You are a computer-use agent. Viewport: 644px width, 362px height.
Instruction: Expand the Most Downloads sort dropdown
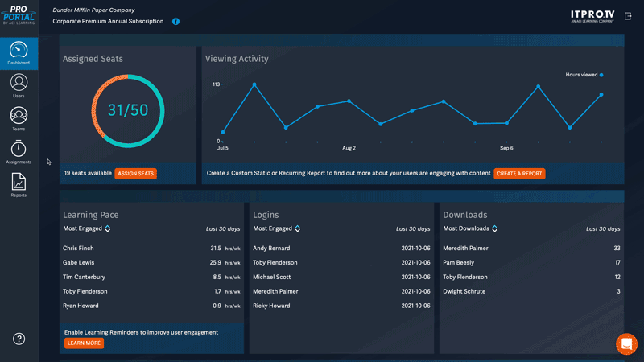(494, 229)
